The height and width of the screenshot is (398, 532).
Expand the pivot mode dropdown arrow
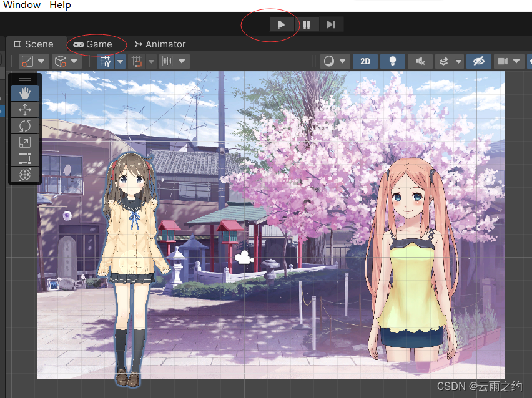click(x=41, y=61)
